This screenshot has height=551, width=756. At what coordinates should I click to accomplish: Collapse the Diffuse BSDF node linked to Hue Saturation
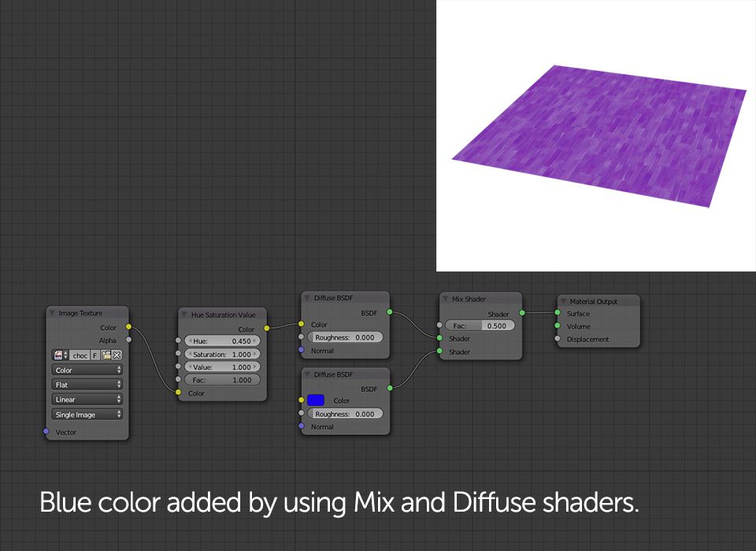coord(307,298)
